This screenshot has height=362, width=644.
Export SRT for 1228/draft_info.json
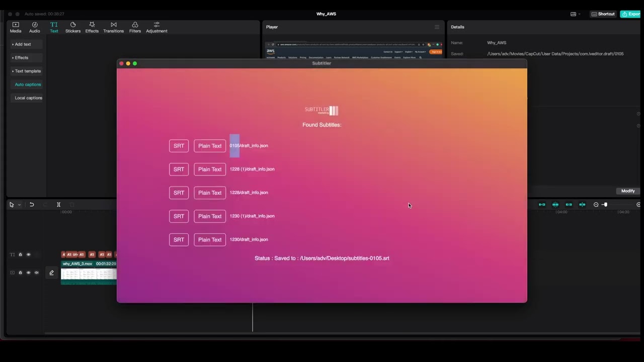pos(179,193)
